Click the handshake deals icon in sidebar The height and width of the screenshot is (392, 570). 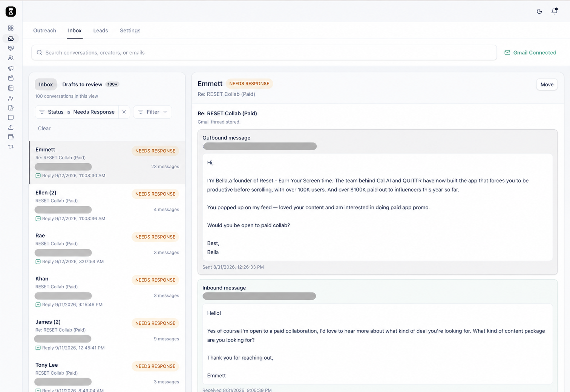coord(11,48)
